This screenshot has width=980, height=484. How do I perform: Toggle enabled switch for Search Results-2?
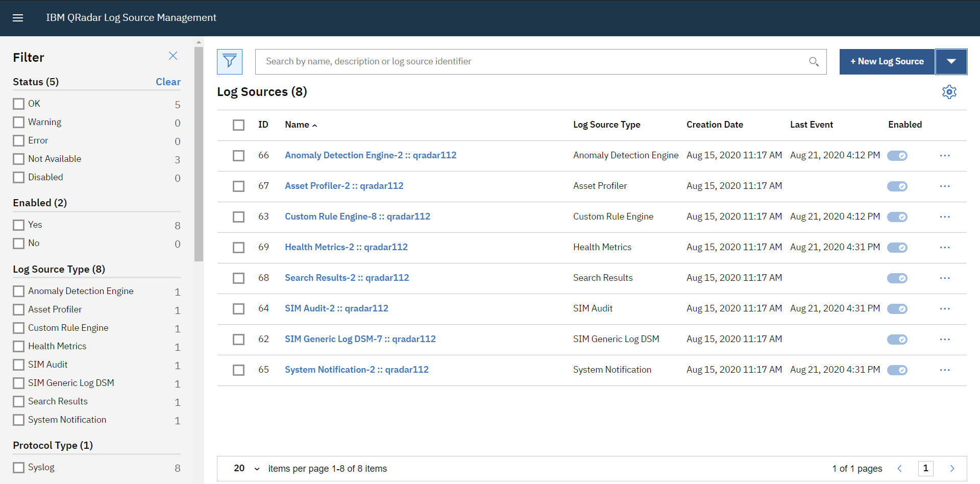(897, 278)
